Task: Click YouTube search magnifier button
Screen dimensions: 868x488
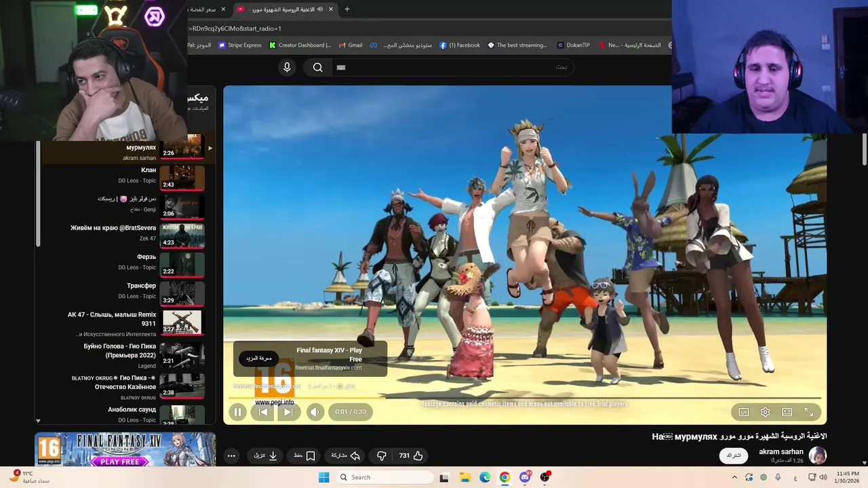Action: (317, 67)
